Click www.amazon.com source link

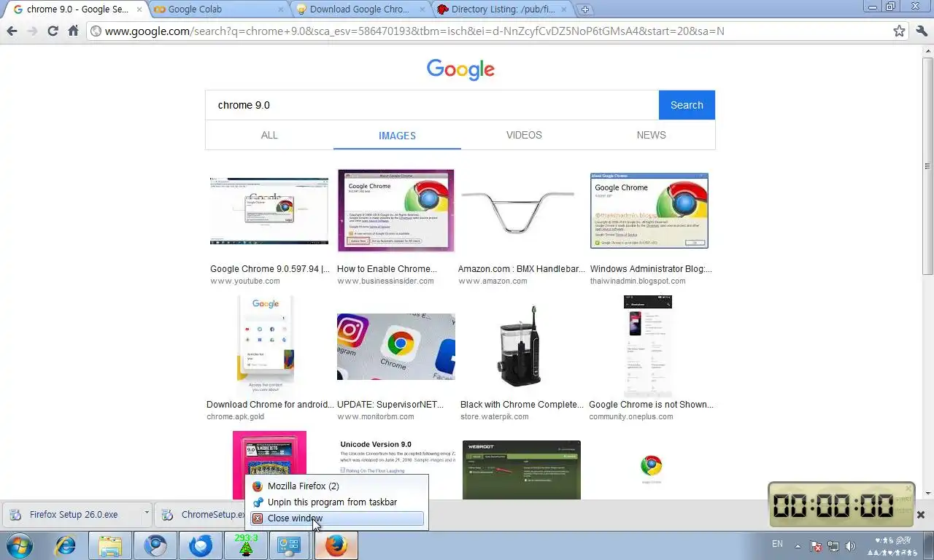coord(493,281)
